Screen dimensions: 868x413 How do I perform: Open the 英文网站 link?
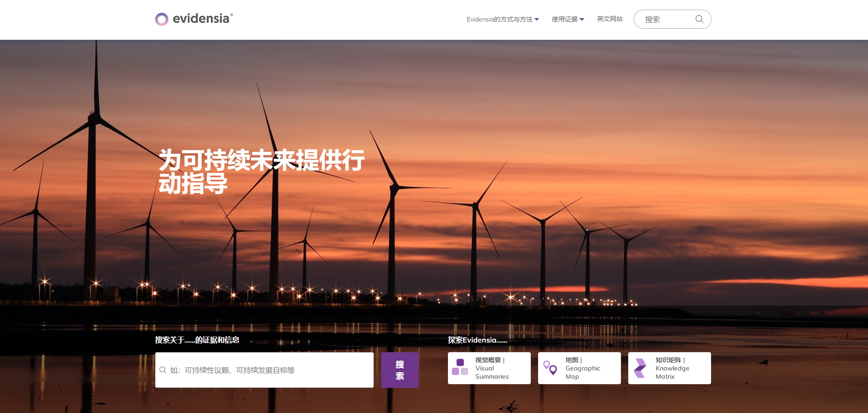point(609,19)
